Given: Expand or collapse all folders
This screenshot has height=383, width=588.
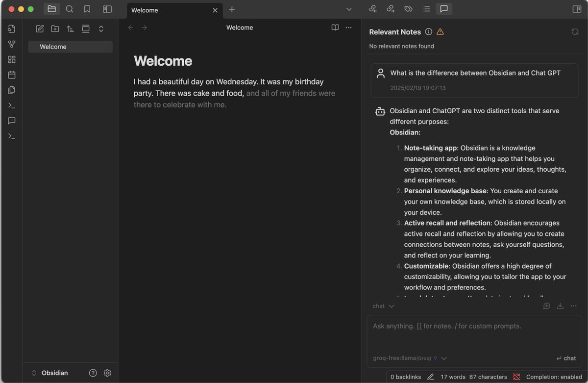Looking at the screenshot, I should (101, 28).
